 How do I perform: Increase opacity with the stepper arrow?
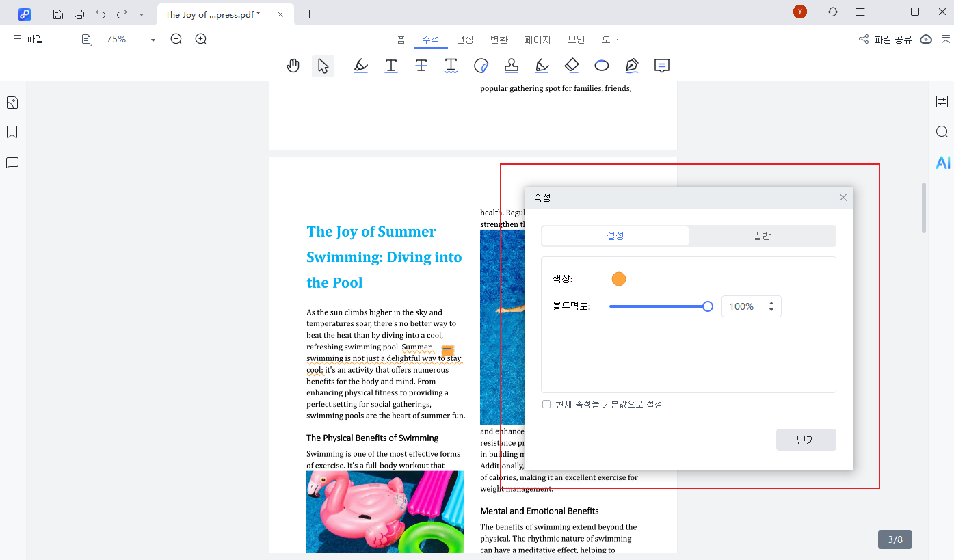coord(771,303)
